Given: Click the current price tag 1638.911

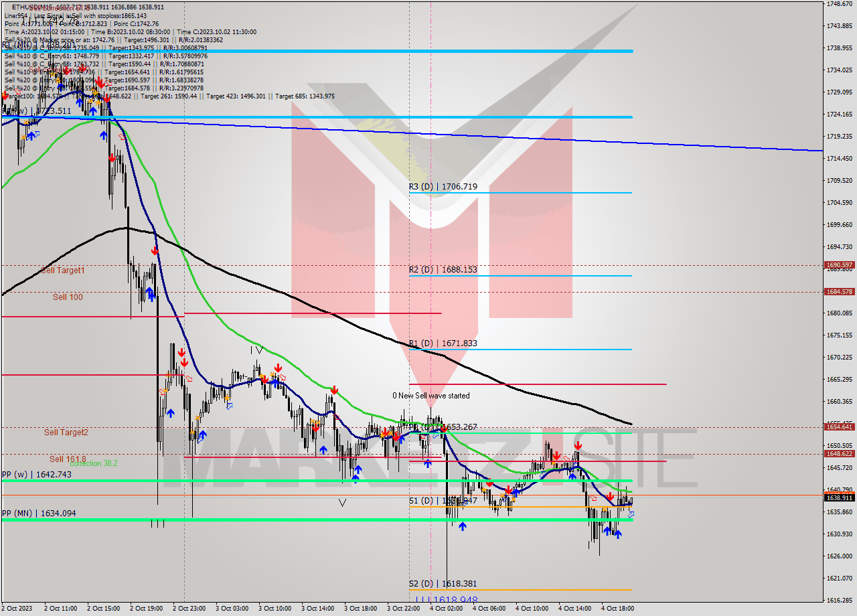Looking at the screenshot, I should point(839,497).
